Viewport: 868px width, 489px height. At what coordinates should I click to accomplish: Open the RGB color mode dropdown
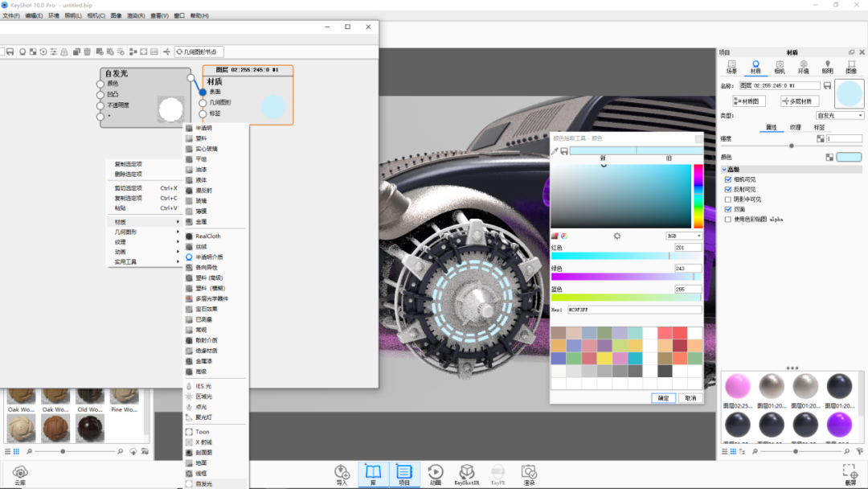(x=684, y=236)
